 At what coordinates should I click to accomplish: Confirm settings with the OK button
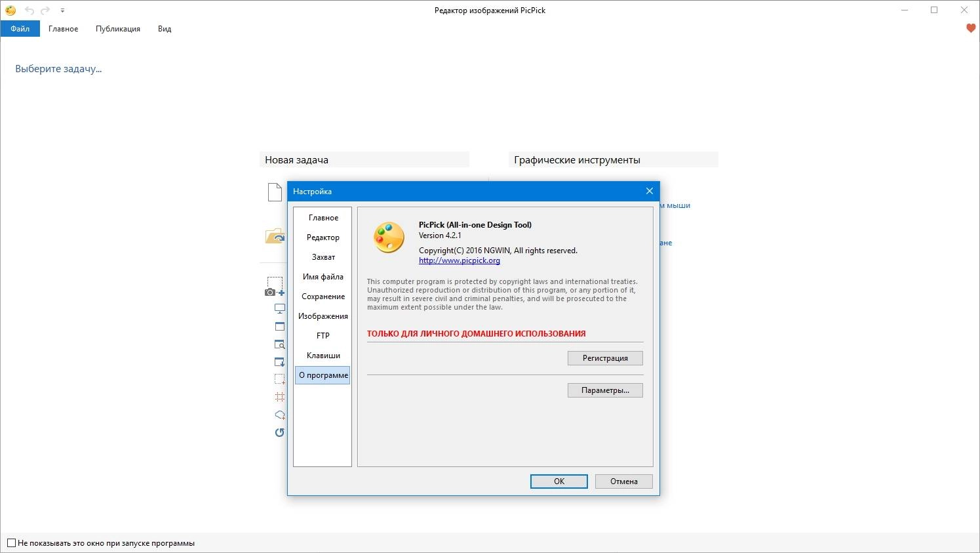tap(559, 481)
